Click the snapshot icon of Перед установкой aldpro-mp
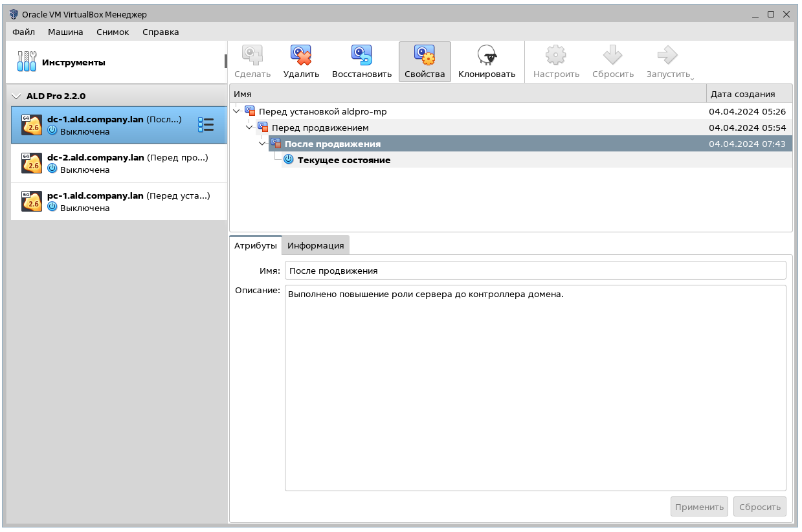This screenshot has width=802, height=532. [250, 111]
